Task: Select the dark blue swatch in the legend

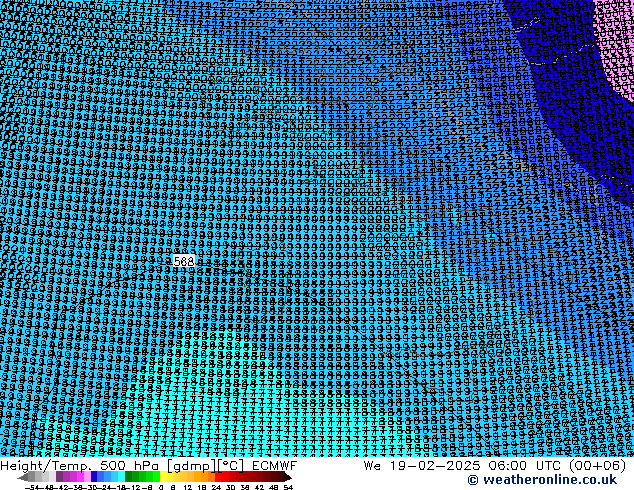Action: (x=94, y=476)
